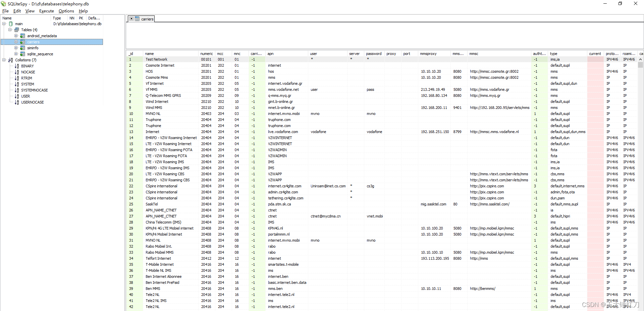Open the Options menu

pos(66,11)
